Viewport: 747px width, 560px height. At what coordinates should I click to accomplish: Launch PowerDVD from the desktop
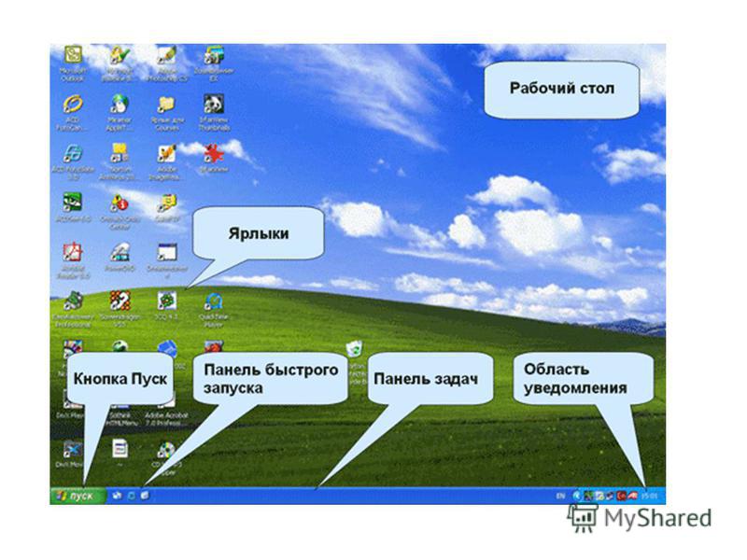tap(120, 252)
